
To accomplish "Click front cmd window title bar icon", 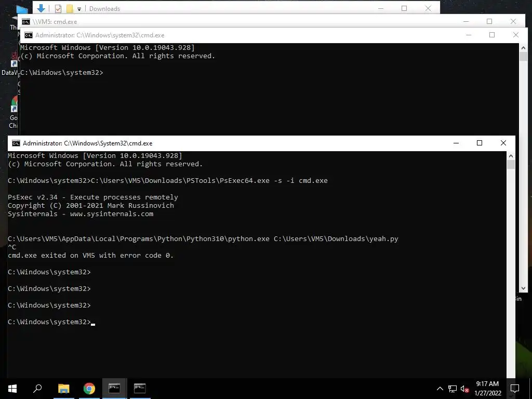I will pyautogui.click(x=16, y=143).
